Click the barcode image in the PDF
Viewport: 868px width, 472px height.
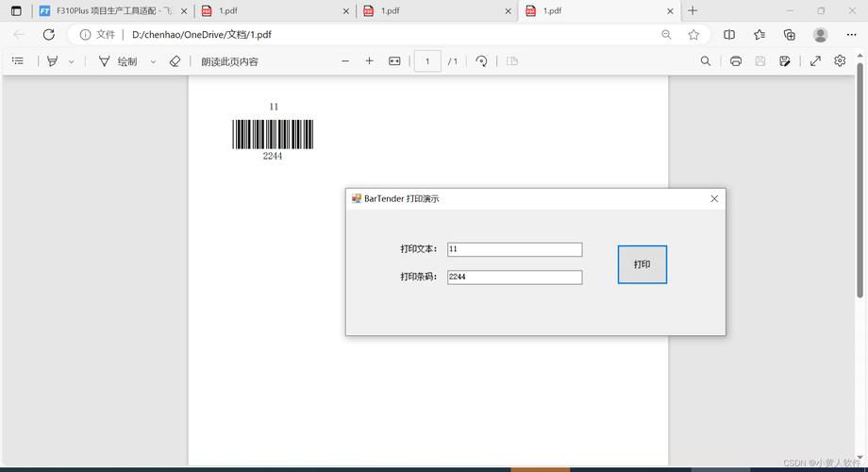pyautogui.click(x=273, y=134)
